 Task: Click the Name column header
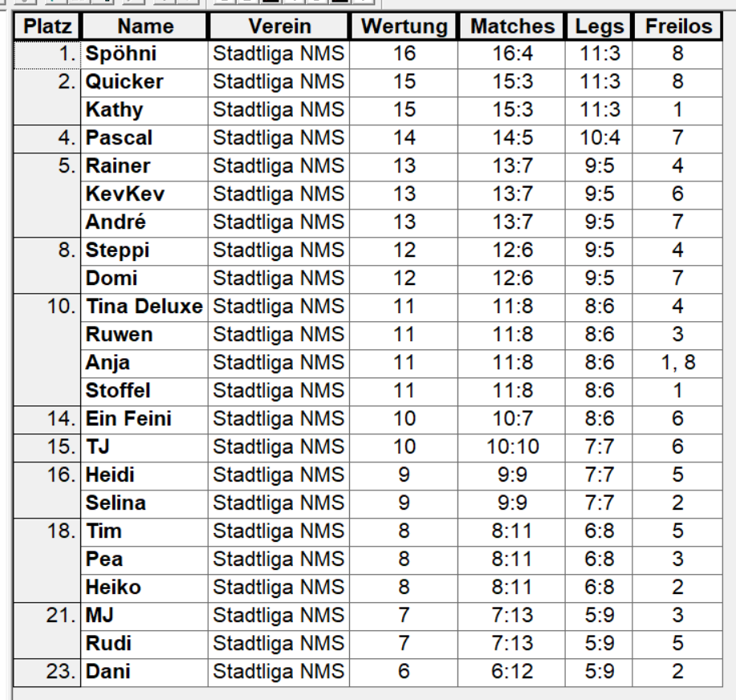pyautogui.click(x=144, y=26)
